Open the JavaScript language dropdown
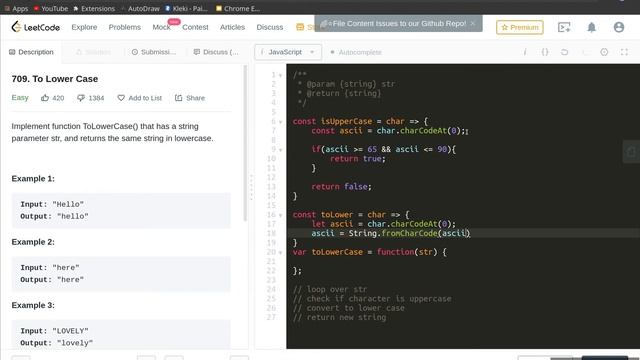The height and width of the screenshot is (360, 640). [288, 52]
